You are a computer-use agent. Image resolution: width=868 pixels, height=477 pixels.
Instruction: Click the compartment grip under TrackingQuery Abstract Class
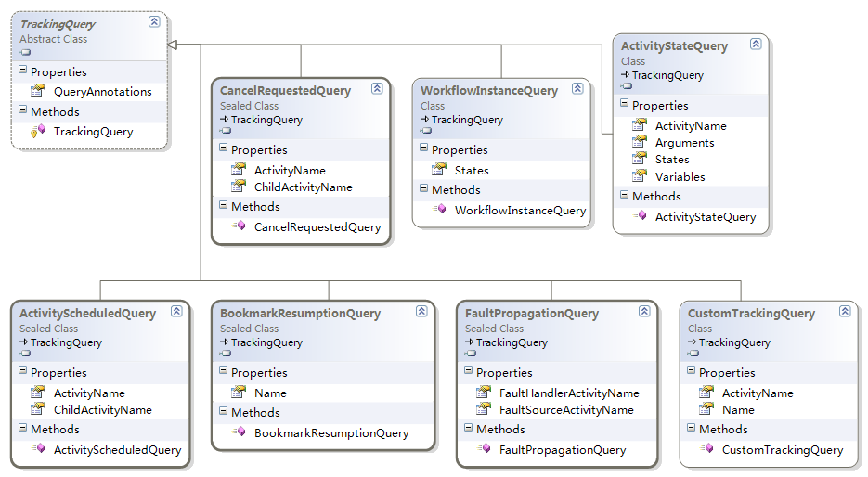[x=25, y=53]
